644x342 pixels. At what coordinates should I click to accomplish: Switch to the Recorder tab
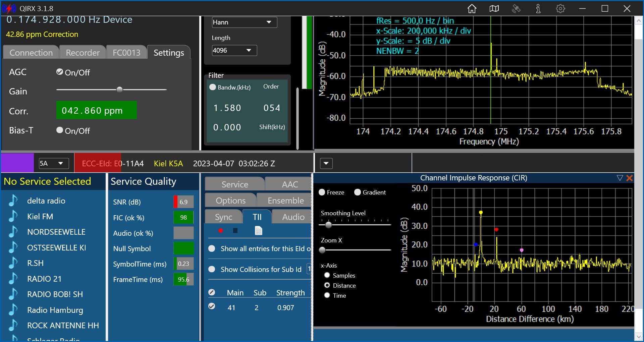click(83, 53)
